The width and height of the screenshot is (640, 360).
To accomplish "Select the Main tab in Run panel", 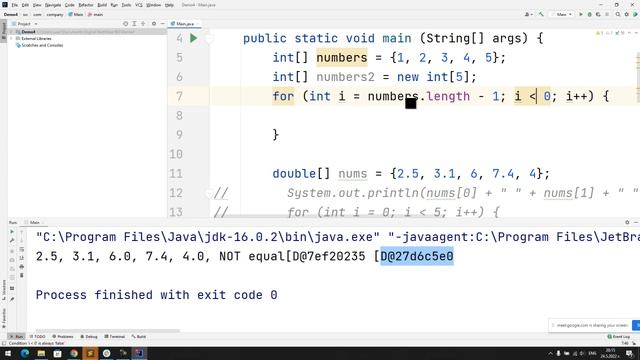I will [x=34, y=222].
